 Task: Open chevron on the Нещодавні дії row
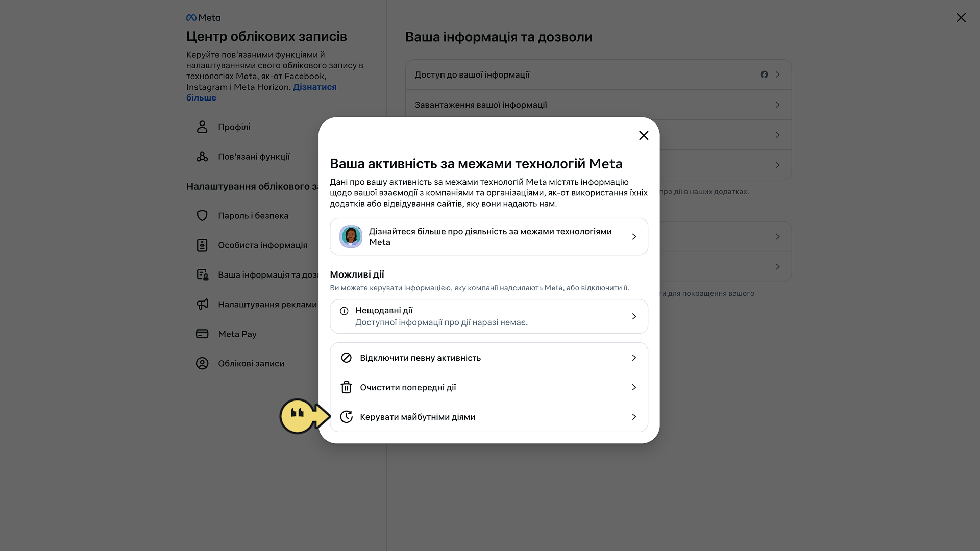click(x=634, y=316)
